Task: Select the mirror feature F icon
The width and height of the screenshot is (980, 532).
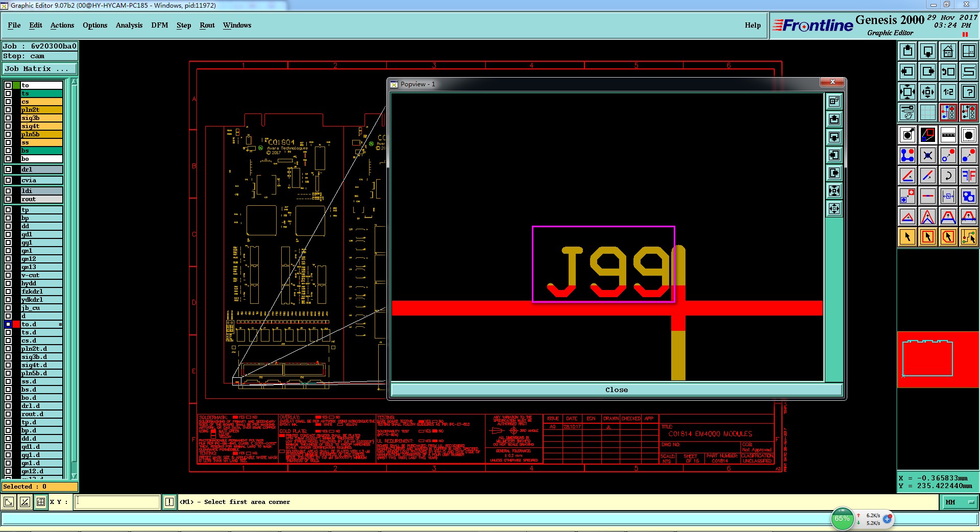Action: (969, 176)
